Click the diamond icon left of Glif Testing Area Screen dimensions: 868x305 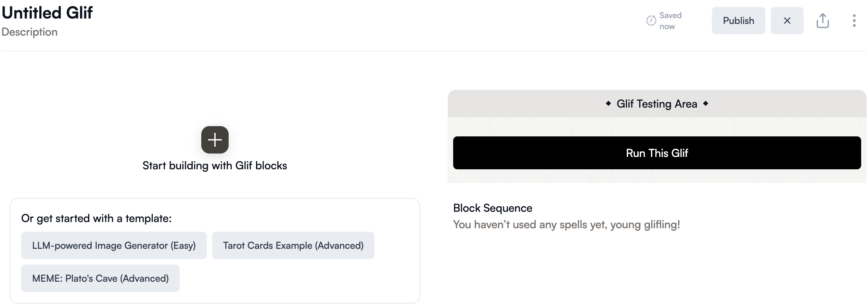(608, 103)
